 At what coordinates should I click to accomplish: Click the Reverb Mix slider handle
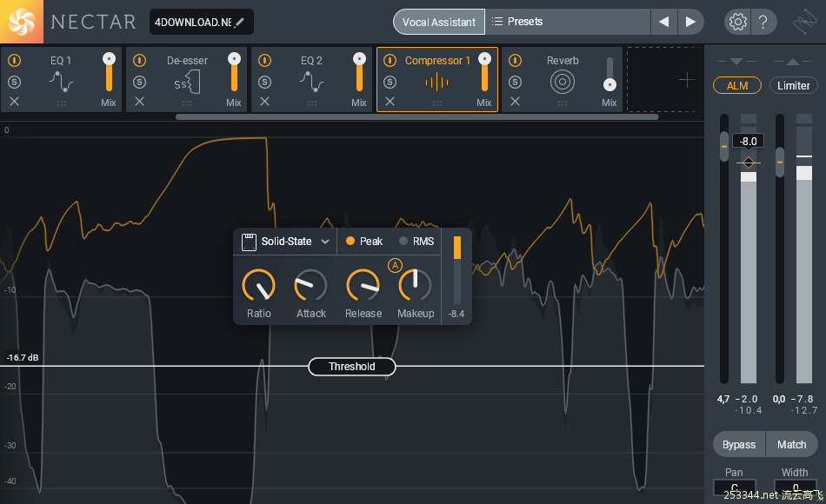point(610,84)
